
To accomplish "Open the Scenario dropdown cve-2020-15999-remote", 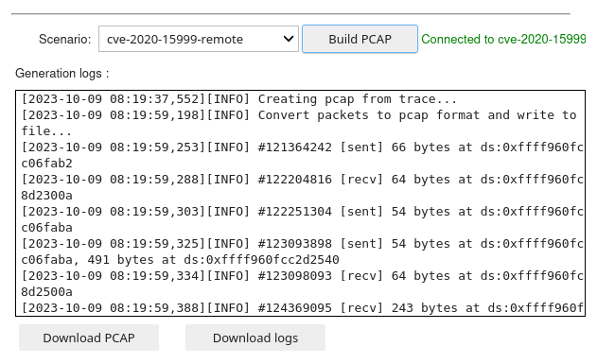I will point(199,39).
